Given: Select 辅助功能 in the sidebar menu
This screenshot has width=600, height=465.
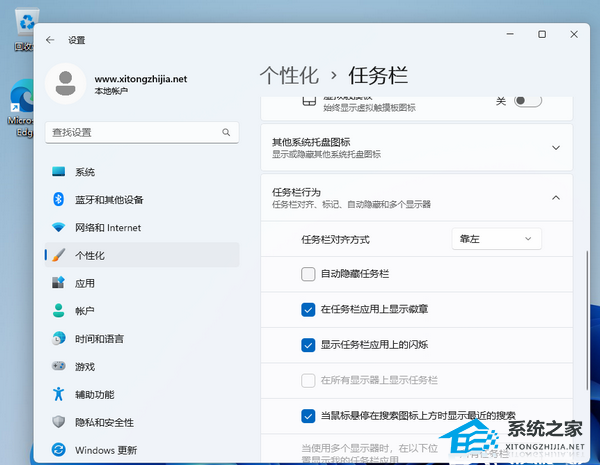Looking at the screenshot, I should (x=94, y=394).
